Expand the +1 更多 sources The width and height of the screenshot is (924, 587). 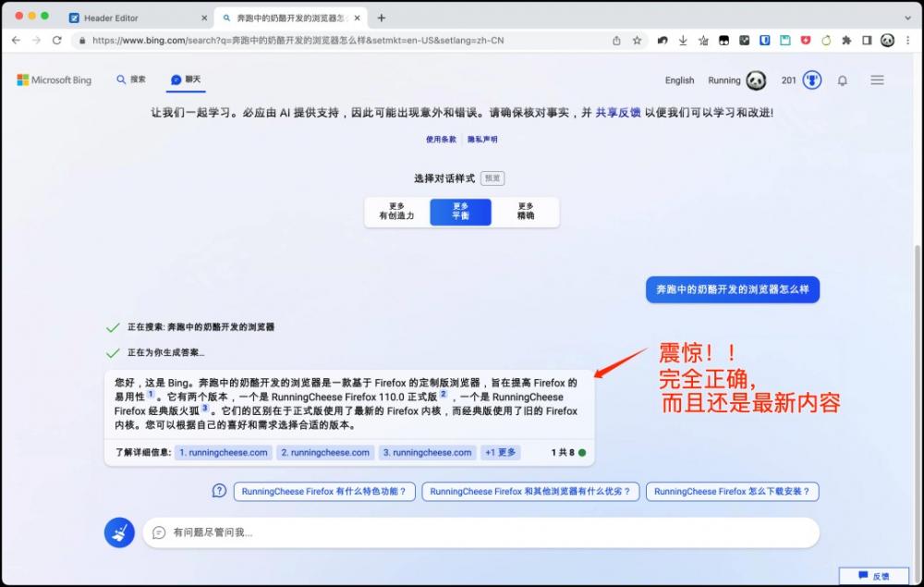click(500, 453)
